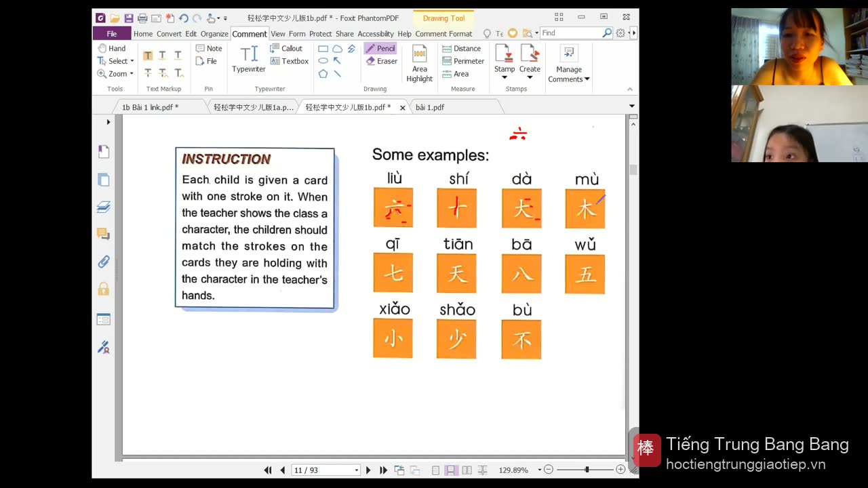Choose the Polygon shape tool

click(323, 73)
